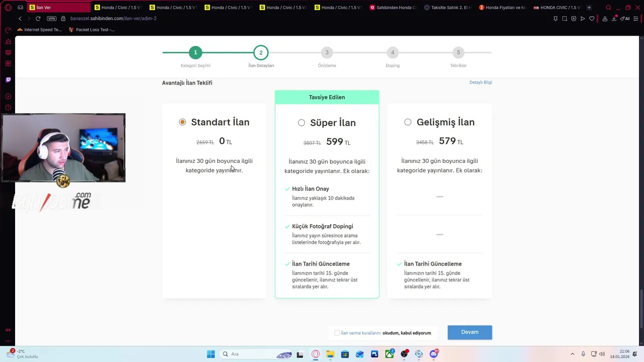Viewport: 644px width, 362px height.
Task: Open the volume tray icon
Action: point(602,354)
